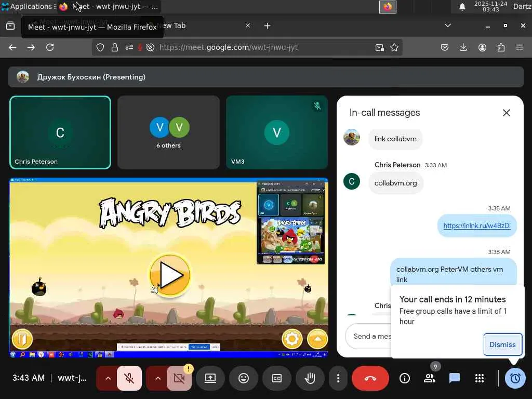Expand audio settings chevron beside microphone
The height and width of the screenshot is (399, 532).
pos(108,378)
